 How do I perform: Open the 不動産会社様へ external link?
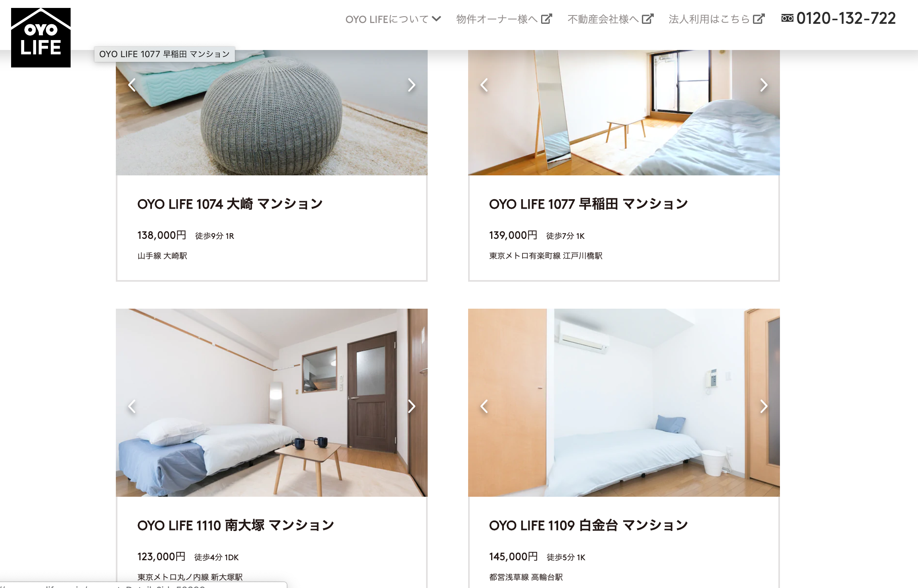point(610,19)
